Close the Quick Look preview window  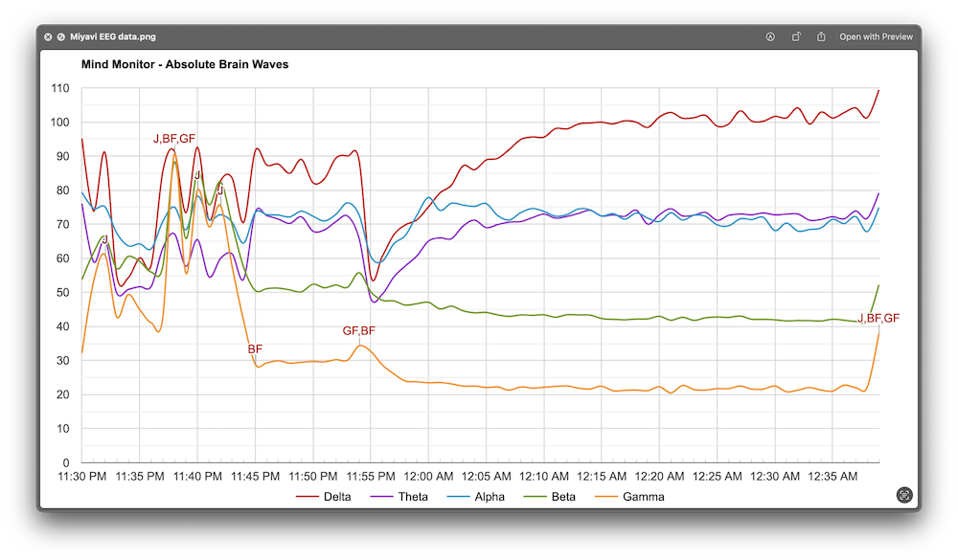(x=48, y=37)
